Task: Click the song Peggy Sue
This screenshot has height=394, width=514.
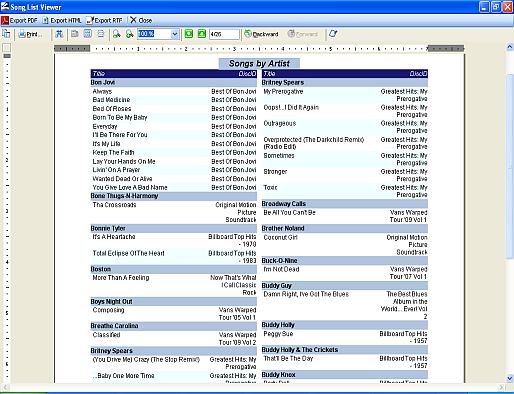Action: [278, 334]
